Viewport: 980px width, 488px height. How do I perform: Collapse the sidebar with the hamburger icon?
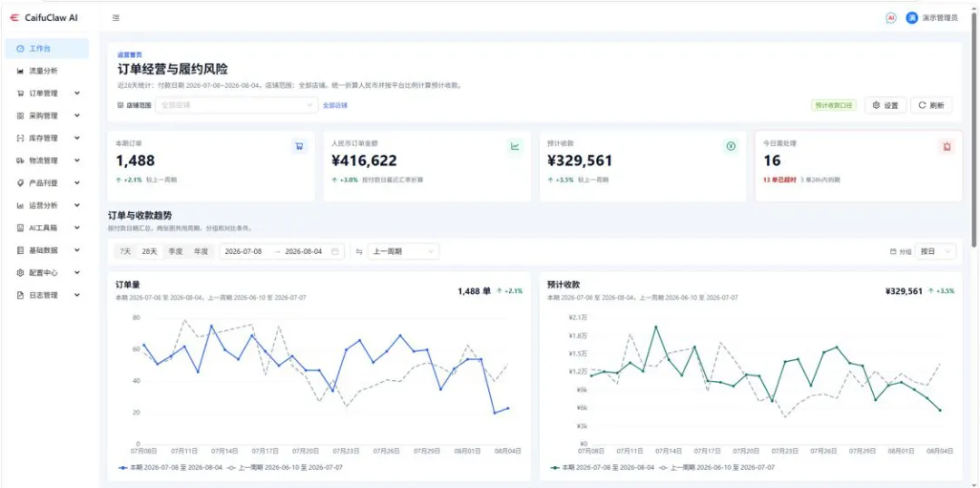[x=115, y=18]
